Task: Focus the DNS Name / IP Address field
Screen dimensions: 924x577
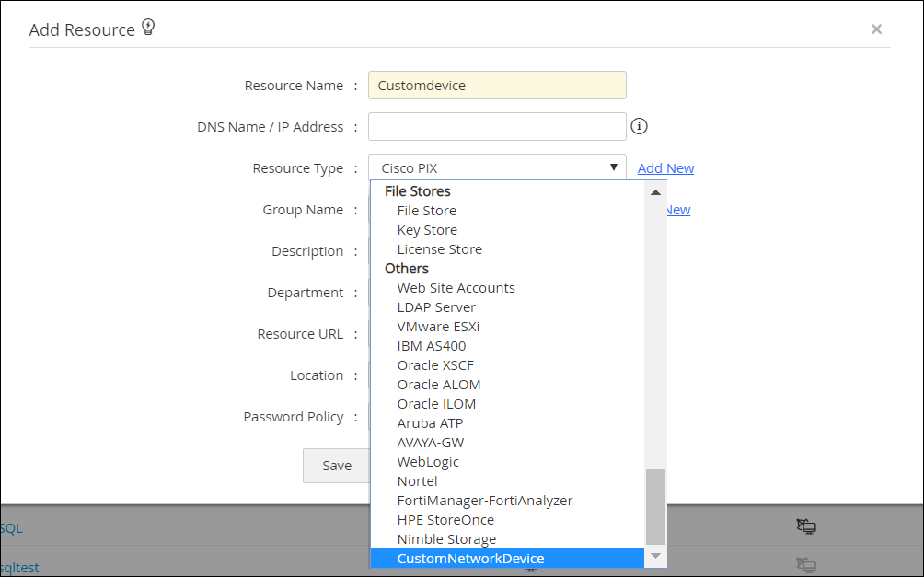Action: [x=497, y=127]
